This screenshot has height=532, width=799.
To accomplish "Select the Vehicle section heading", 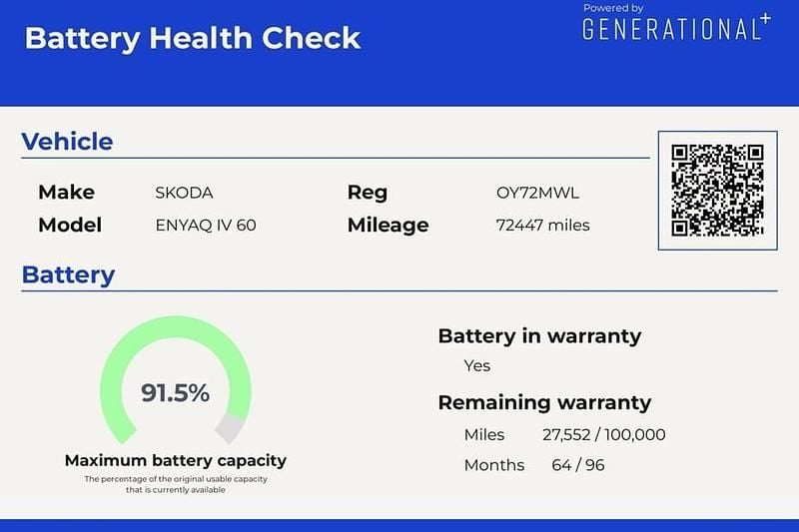I will click(x=67, y=141).
